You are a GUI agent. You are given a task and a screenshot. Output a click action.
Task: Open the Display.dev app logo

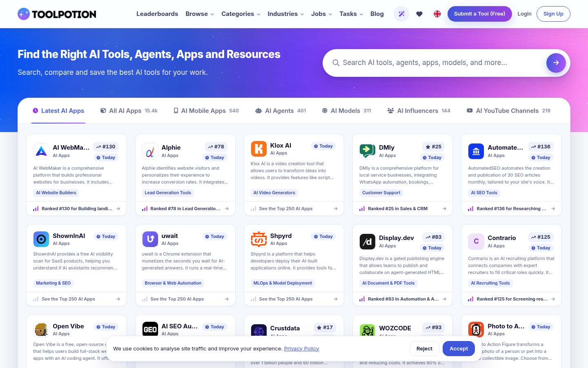pos(367,241)
